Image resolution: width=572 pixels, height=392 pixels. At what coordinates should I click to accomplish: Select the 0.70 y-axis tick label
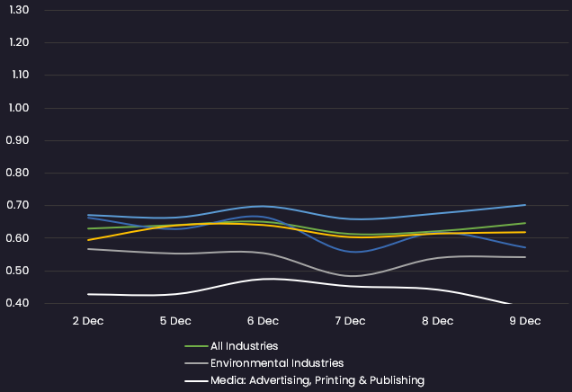tap(18, 206)
